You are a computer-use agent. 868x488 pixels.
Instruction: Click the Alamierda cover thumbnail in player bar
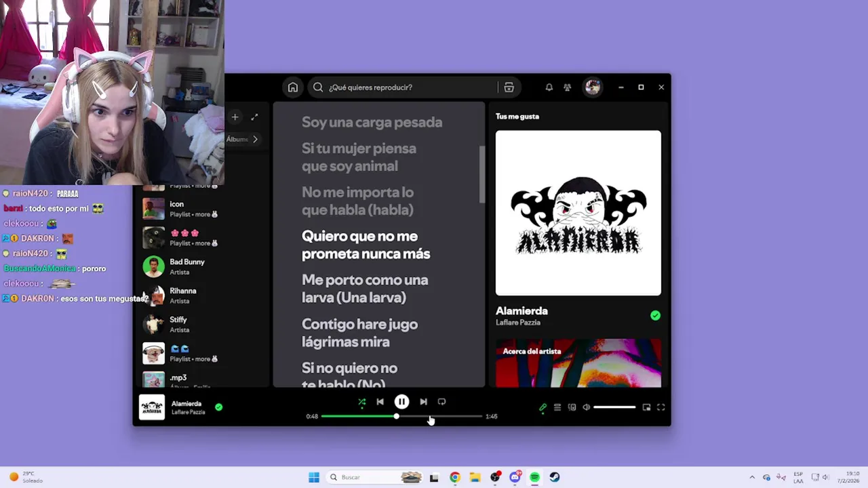click(x=152, y=407)
